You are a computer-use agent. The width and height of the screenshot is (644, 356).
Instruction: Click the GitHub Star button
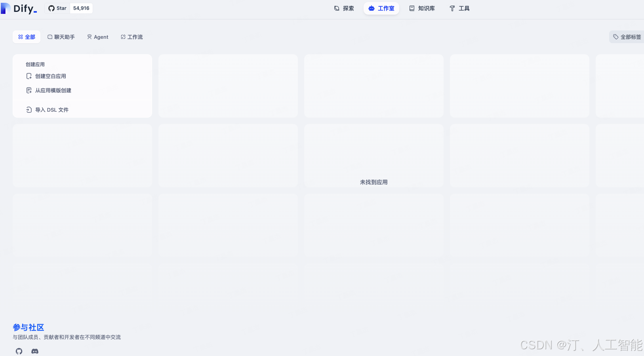coord(57,8)
